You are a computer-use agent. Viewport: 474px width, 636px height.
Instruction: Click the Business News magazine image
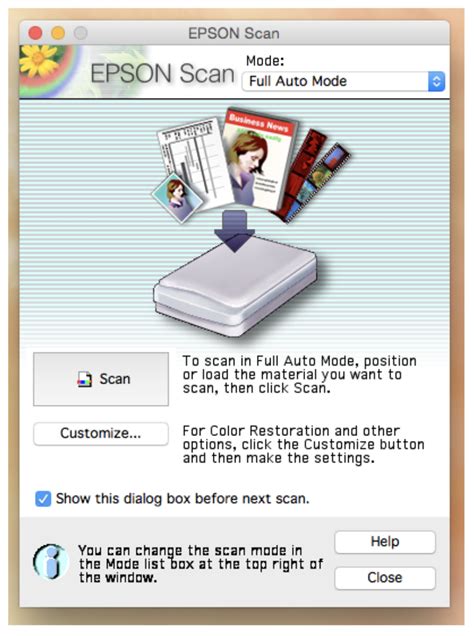coord(260,158)
